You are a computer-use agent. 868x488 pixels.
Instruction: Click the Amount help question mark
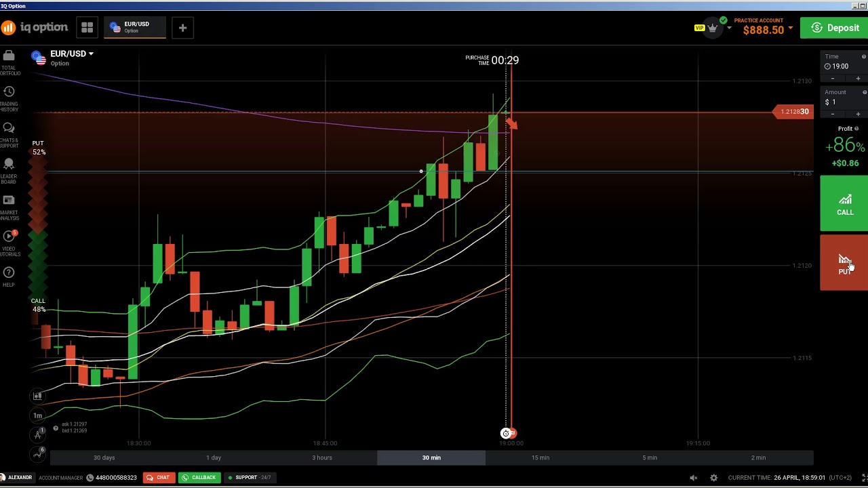click(864, 92)
